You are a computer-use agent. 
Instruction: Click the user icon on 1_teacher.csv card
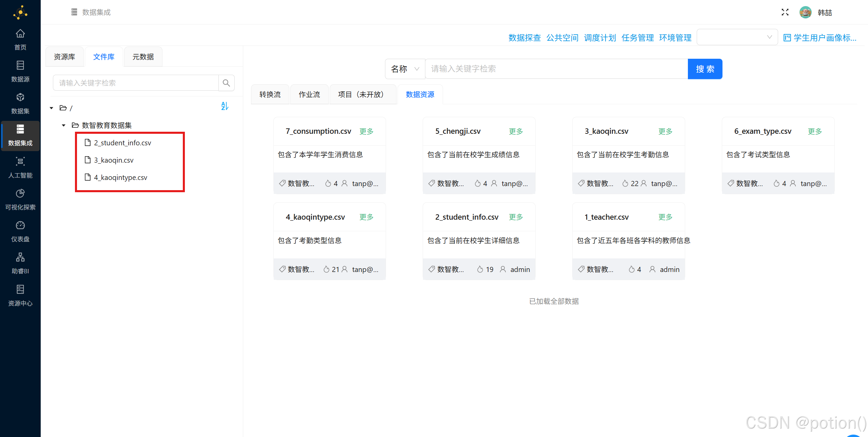652,269
